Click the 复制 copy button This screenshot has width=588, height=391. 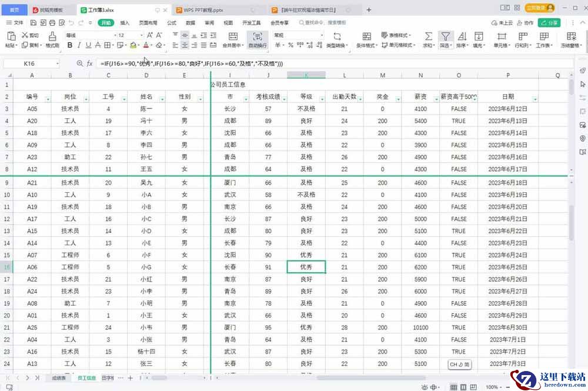coord(31,45)
